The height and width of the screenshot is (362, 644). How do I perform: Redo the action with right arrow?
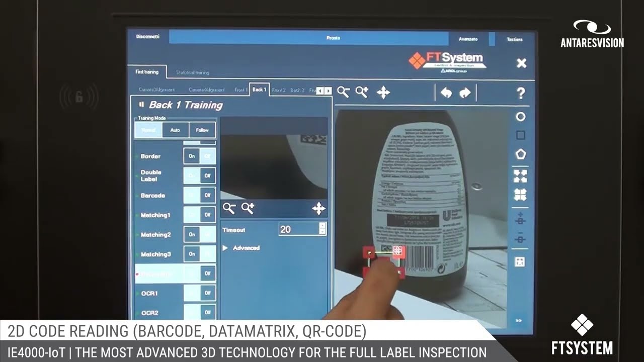coord(465,93)
